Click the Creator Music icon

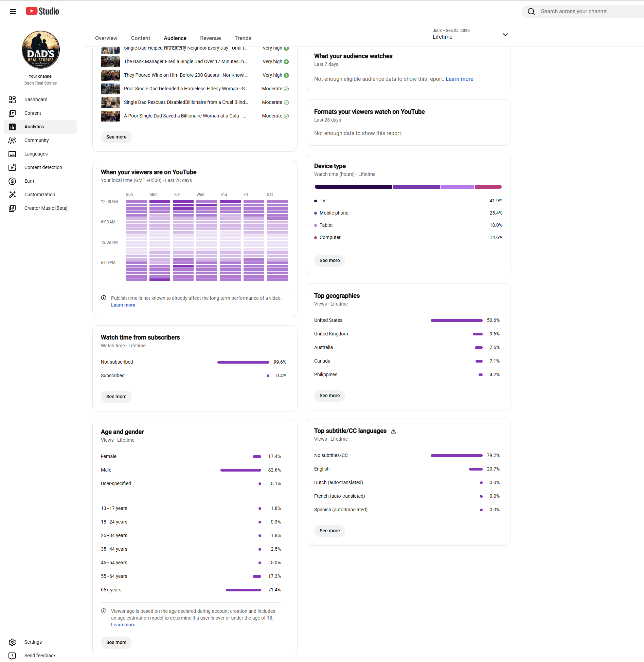click(12, 208)
